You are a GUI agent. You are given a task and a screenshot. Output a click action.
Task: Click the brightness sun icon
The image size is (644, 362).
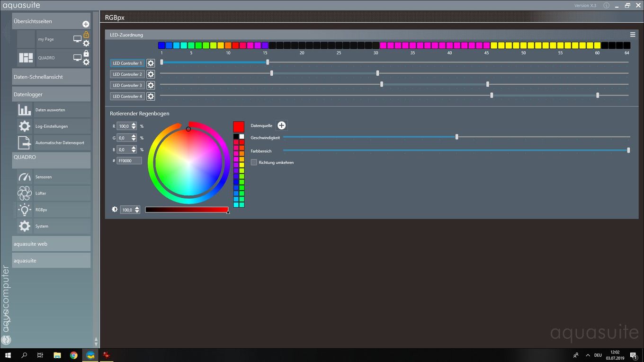point(115,209)
